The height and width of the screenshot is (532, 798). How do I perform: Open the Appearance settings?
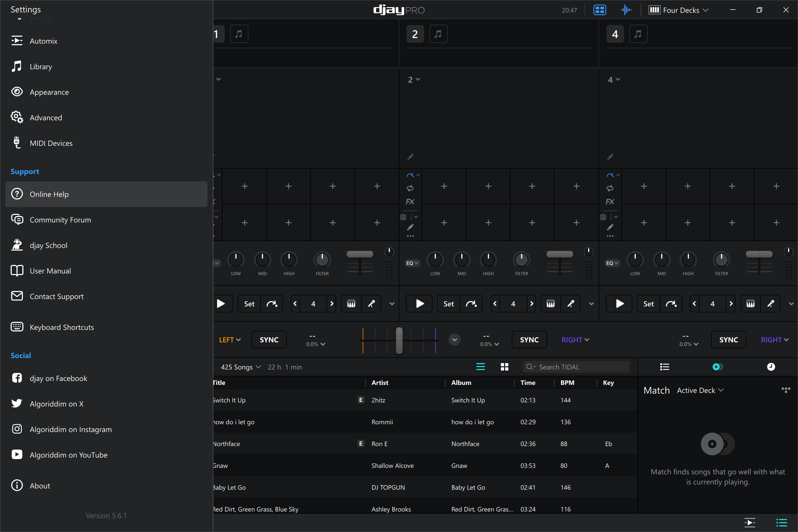49,92
